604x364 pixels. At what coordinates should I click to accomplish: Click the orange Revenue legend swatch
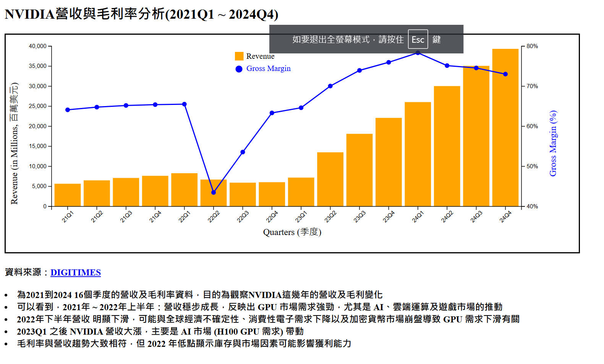click(x=239, y=56)
